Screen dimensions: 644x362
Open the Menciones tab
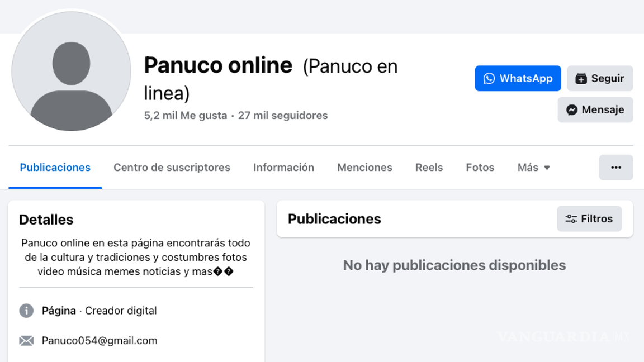(364, 167)
